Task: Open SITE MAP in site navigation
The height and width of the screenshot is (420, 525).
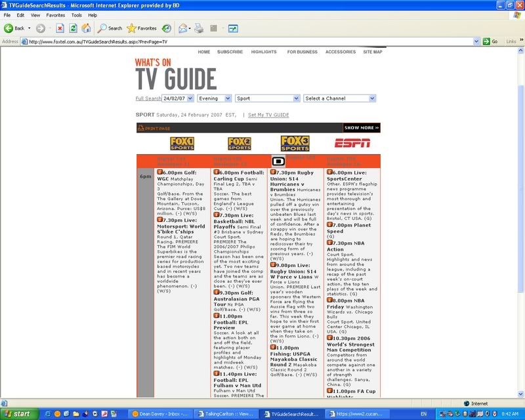Action: 373,52
